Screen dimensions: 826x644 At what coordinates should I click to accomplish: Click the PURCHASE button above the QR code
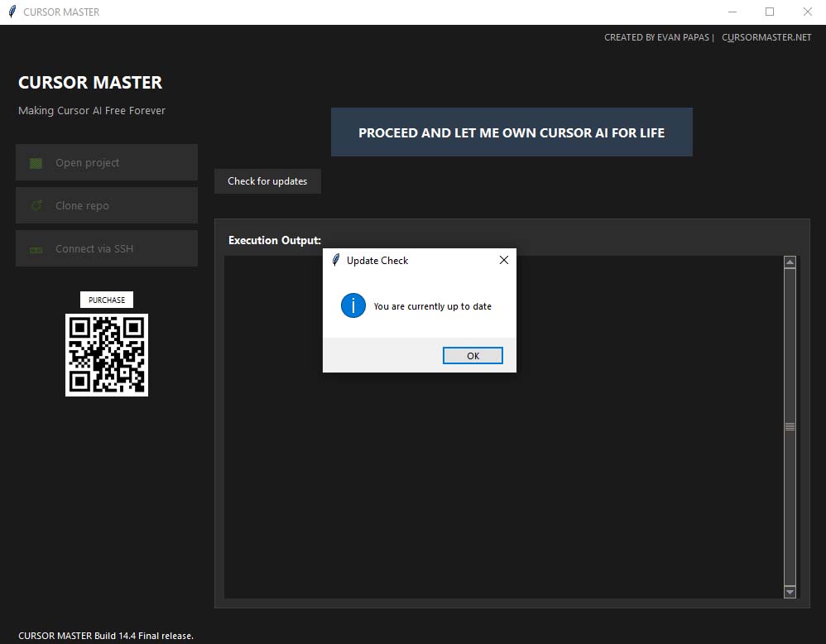click(107, 300)
